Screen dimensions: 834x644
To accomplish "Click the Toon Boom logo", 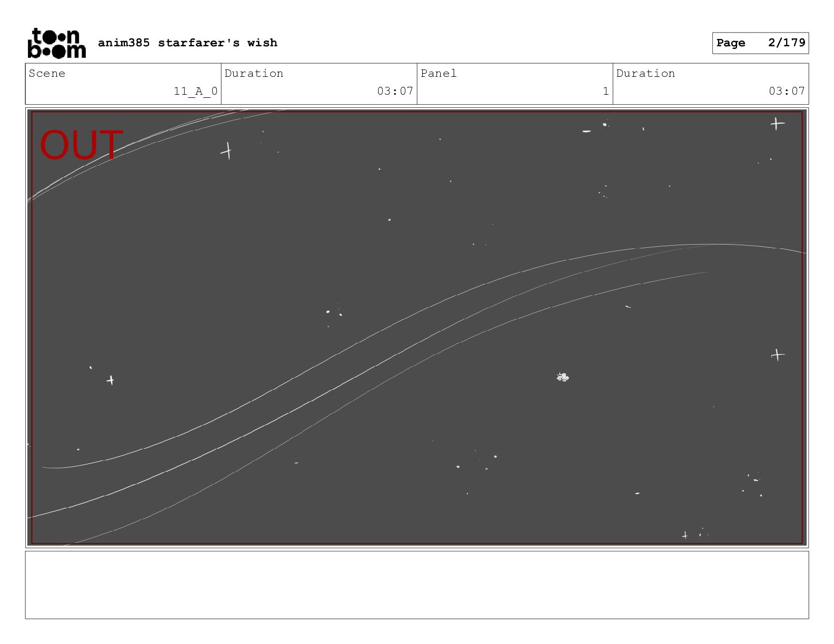I will [x=56, y=43].
